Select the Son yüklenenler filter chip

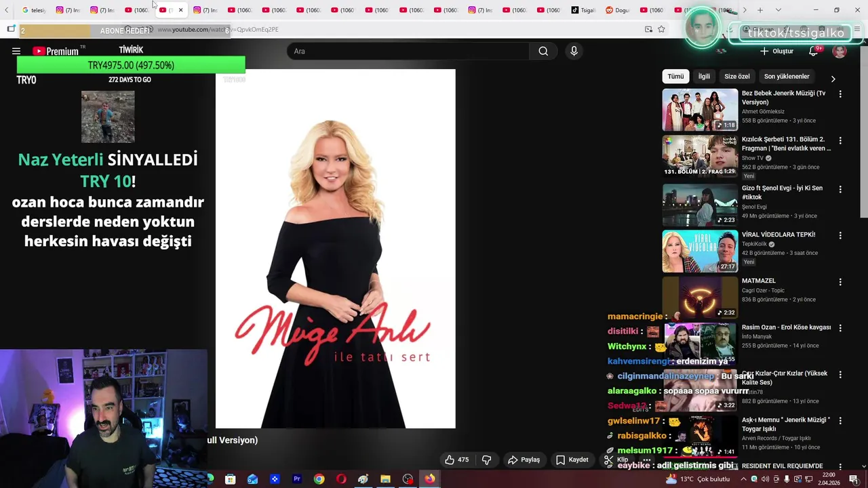pyautogui.click(x=787, y=77)
